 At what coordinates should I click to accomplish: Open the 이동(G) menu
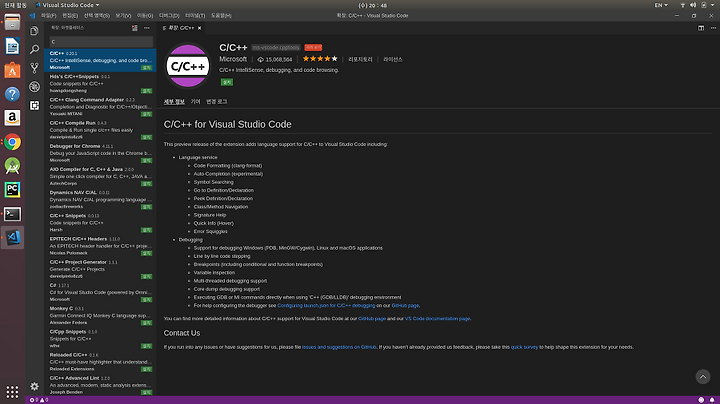point(145,16)
